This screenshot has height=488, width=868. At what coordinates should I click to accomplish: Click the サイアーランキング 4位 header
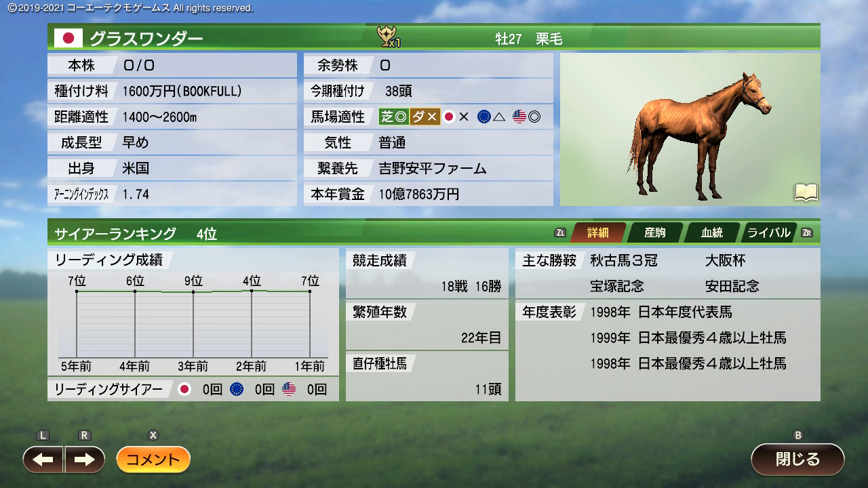136,234
